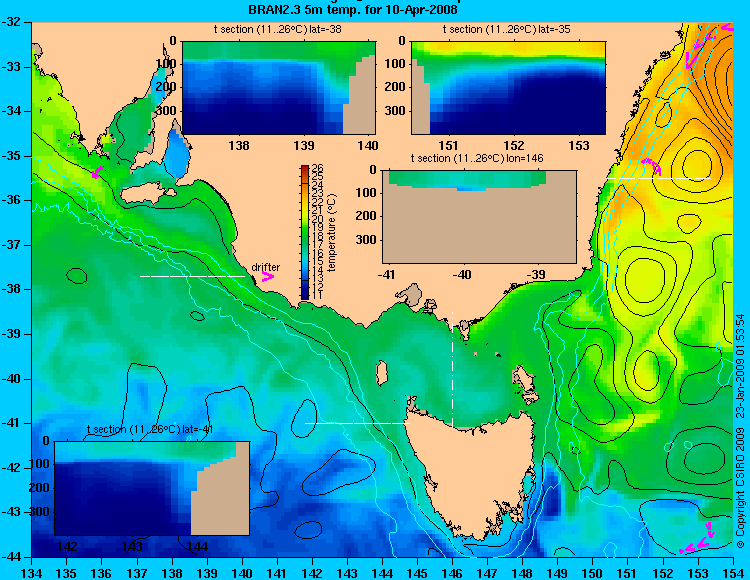Open the lat=-38 temperature section inset
750x580 pixels.
[x=279, y=88]
